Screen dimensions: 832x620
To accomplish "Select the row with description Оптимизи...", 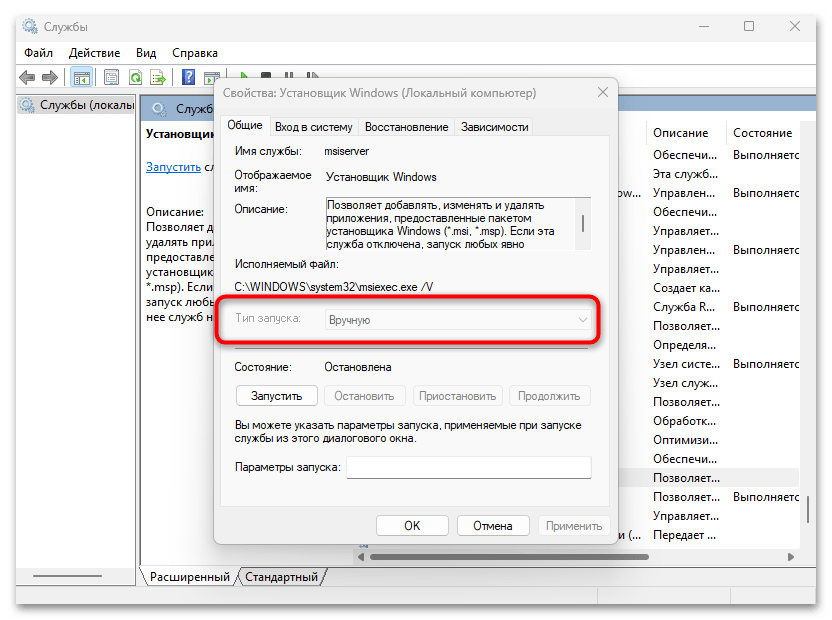I will click(686, 440).
